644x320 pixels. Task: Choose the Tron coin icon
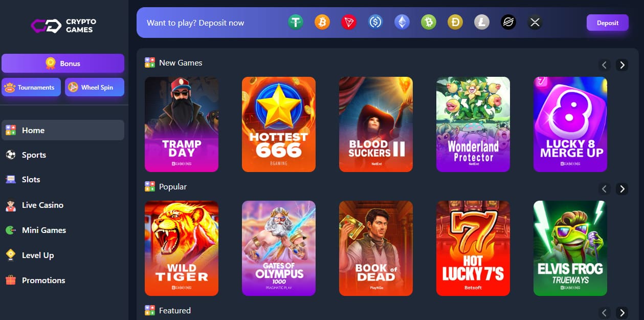point(348,22)
